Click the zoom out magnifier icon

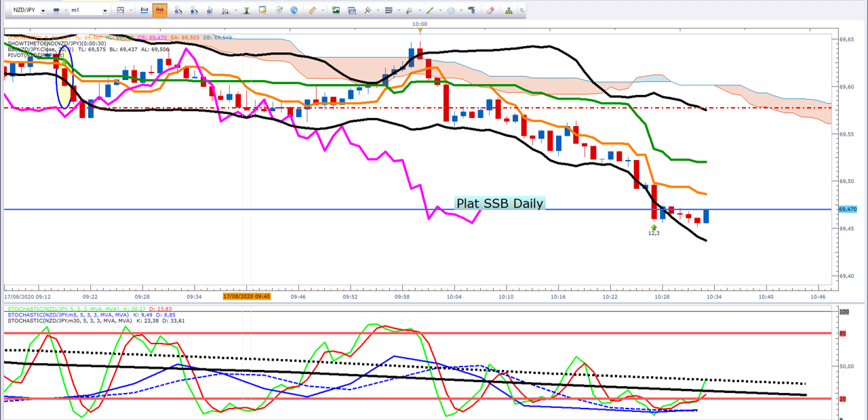click(x=194, y=11)
